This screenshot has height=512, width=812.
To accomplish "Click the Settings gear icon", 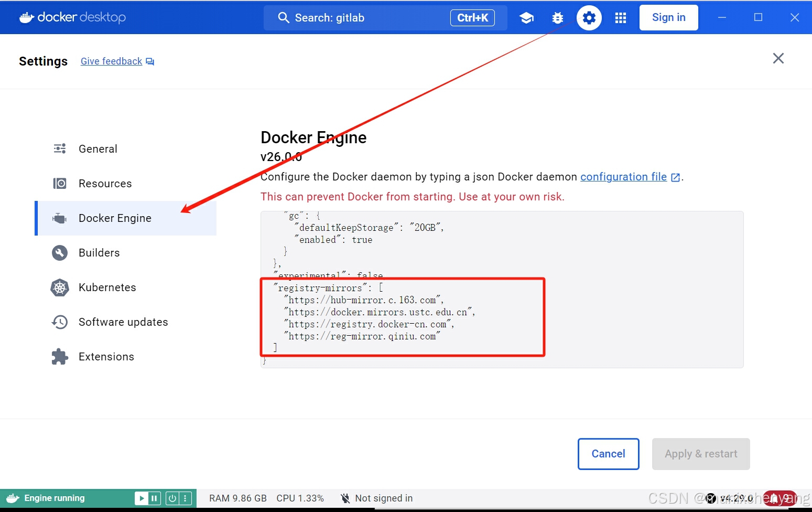I will pyautogui.click(x=589, y=18).
